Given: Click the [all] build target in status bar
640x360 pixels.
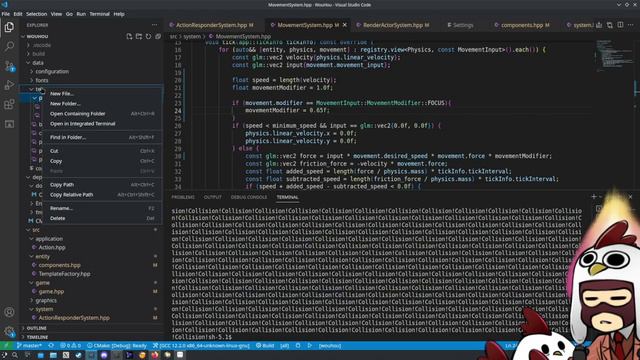Looking at the screenshot, I should coord(284,345).
